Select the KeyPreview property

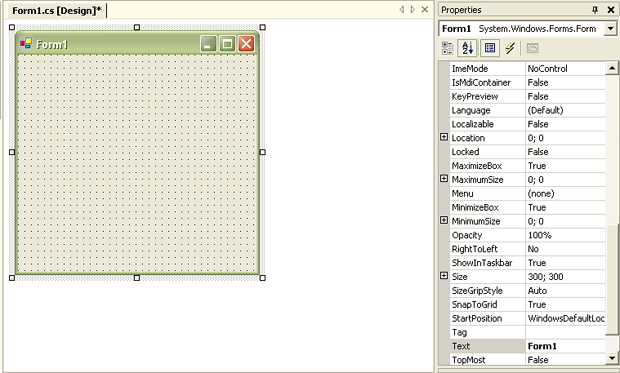pyautogui.click(x=475, y=97)
